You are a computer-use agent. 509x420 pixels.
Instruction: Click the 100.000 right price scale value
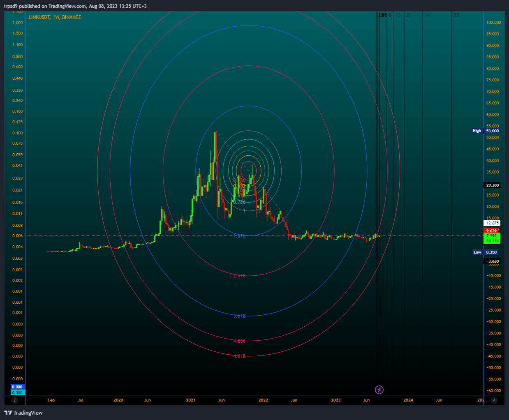pyautogui.click(x=493, y=23)
